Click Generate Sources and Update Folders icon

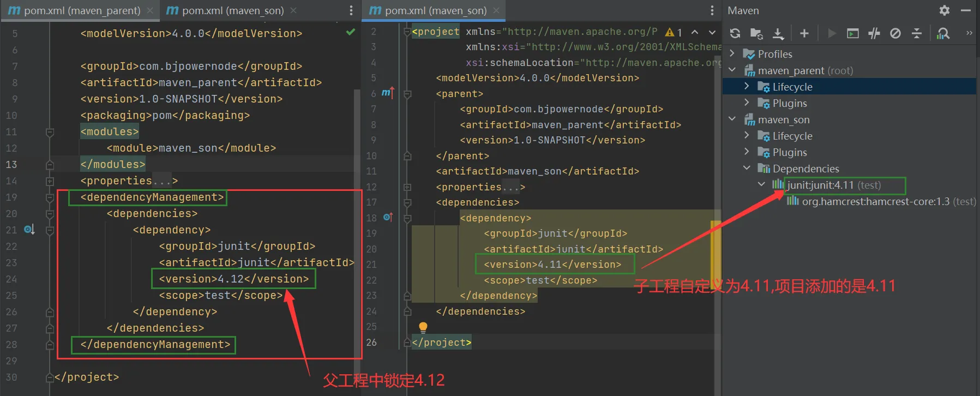(x=756, y=33)
